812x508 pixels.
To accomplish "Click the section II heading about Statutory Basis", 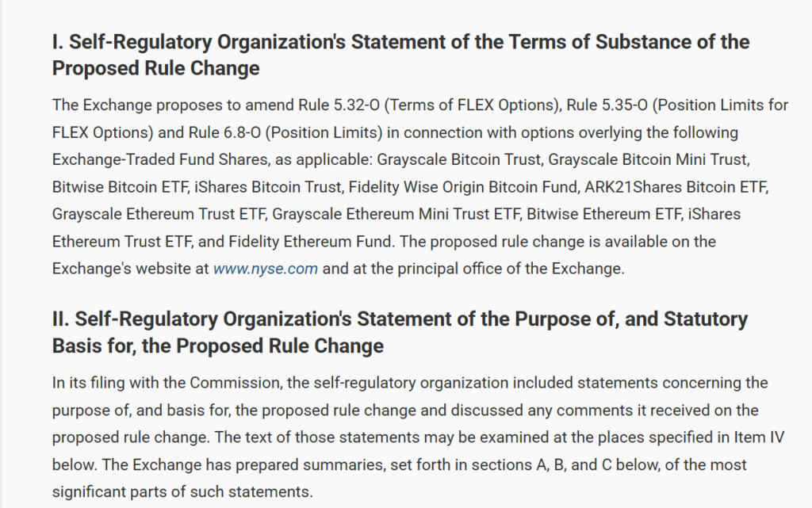I will pyautogui.click(x=400, y=332).
